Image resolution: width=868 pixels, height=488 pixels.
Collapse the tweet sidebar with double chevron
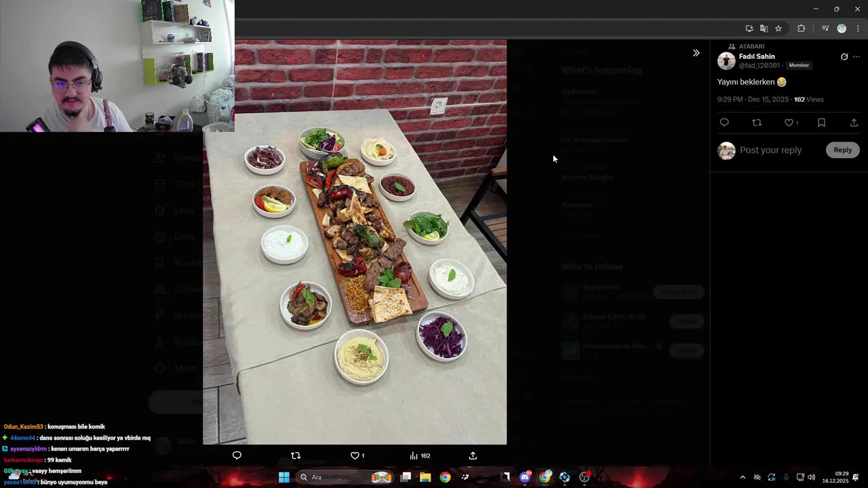coord(696,53)
